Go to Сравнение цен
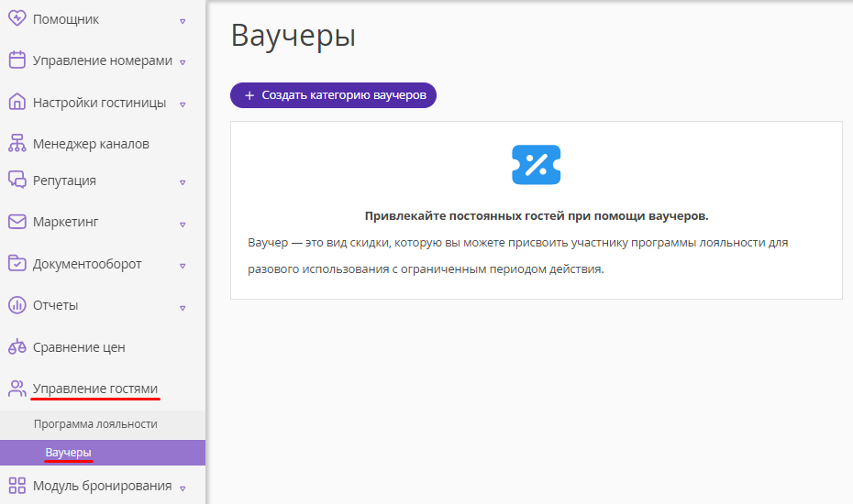This screenshot has width=853, height=504. (79, 347)
